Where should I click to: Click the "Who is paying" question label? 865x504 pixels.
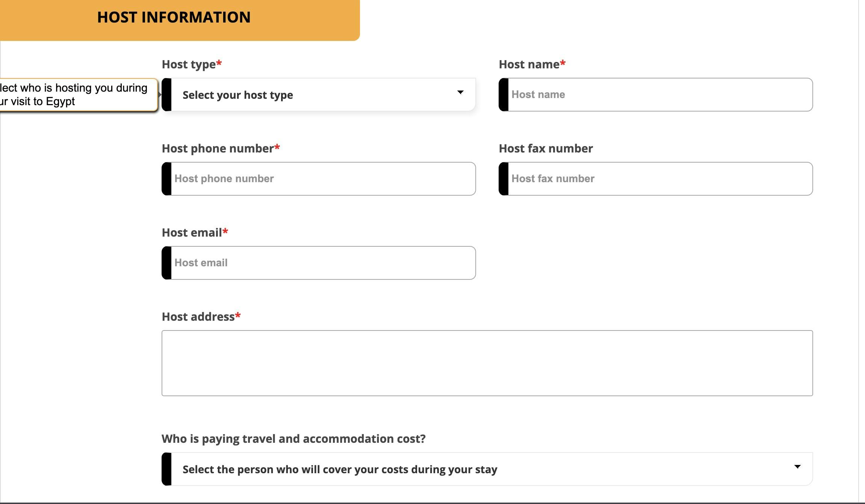293,439
